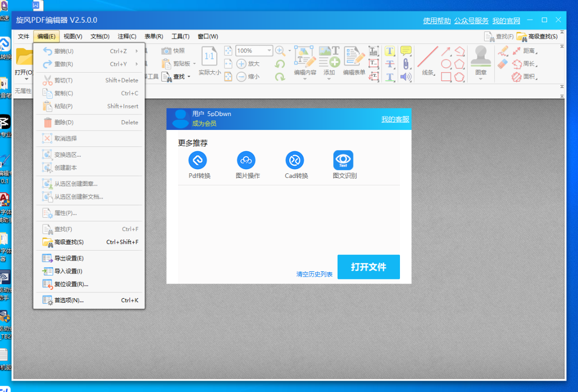Rotate page clockwise with green arrow
Screen dimensions: 578x392
280,77
